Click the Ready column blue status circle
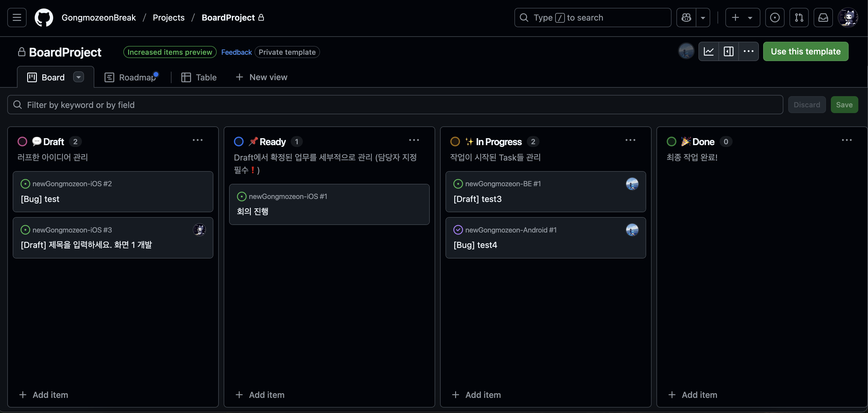The image size is (868, 413). point(238,141)
